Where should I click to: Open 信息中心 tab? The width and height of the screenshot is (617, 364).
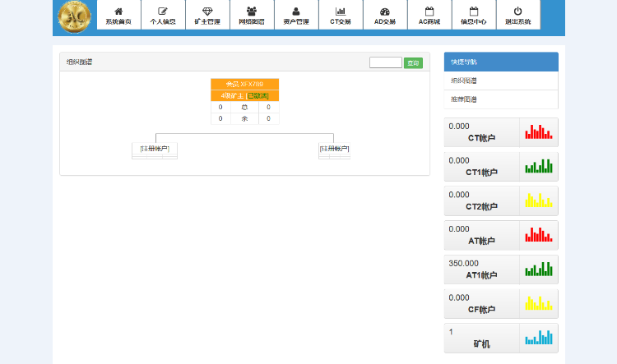[x=474, y=15]
